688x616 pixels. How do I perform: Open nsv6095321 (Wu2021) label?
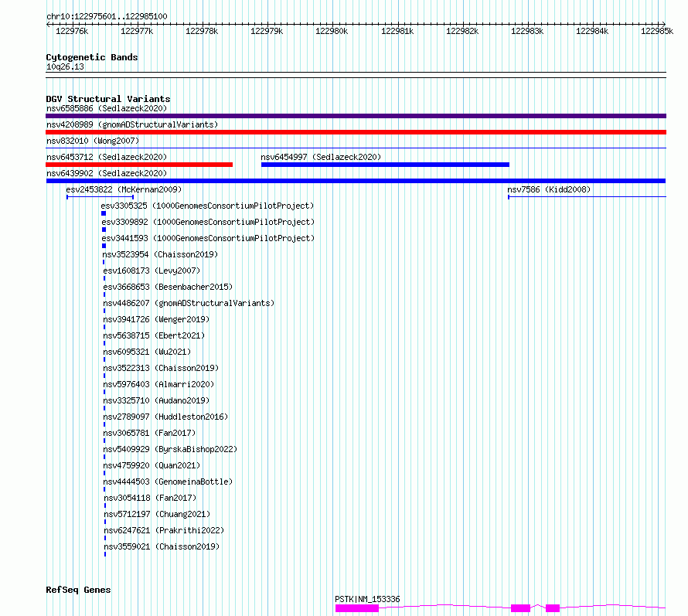click(x=147, y=352)
